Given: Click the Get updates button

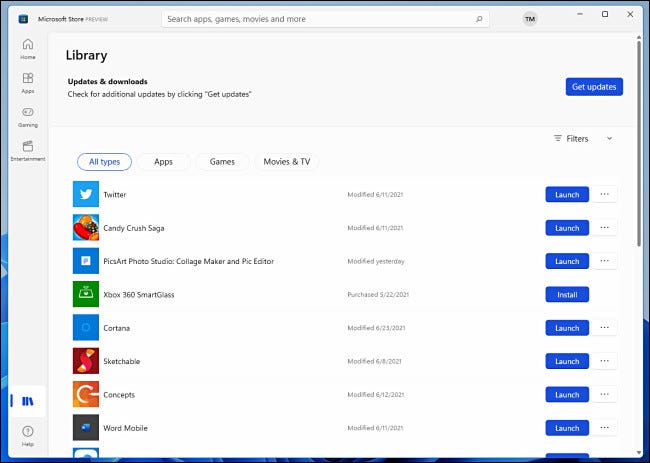Looking at the screenshot, I should tap(593, 87).
